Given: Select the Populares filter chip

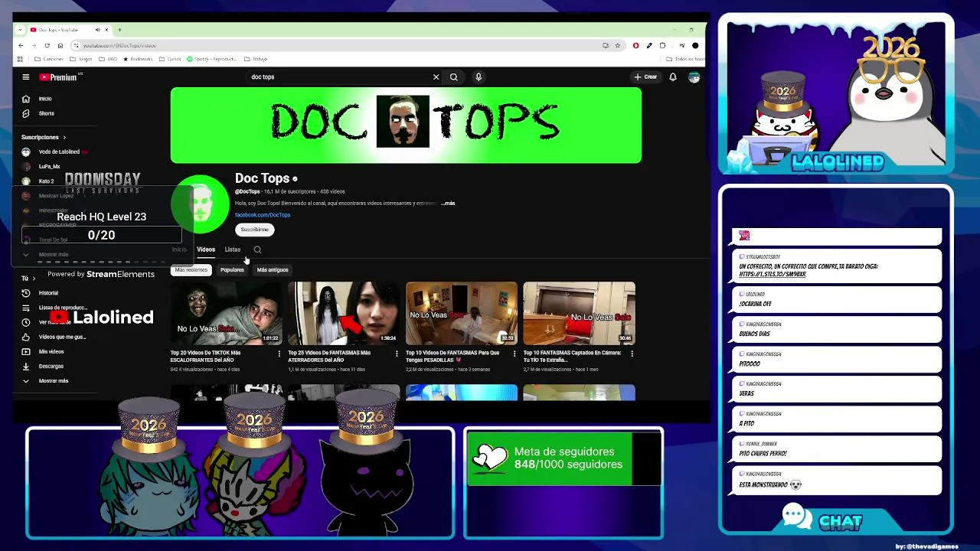Looking at the screenshot, I should (232, 269).
